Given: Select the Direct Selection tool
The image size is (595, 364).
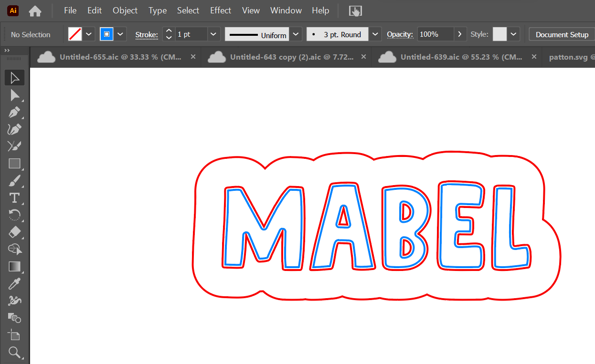Looking at the screenshot, I should [x=14, y=95].
